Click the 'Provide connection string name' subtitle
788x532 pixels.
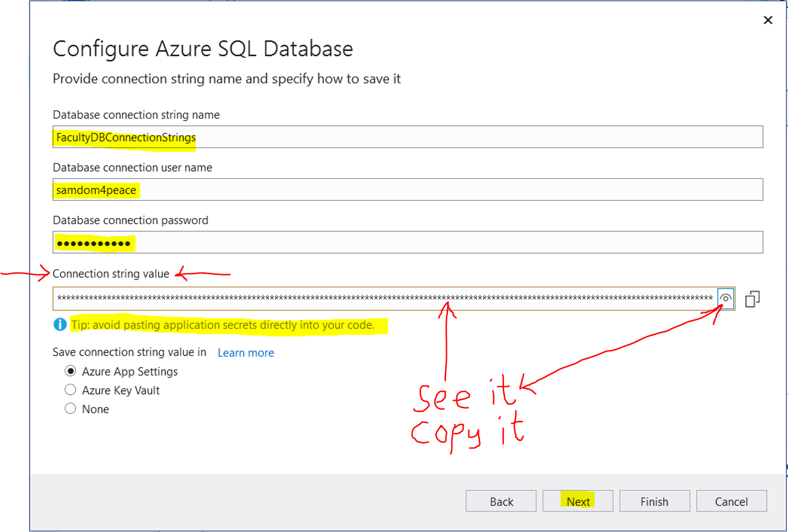pyautogui.click(x=227, y=79)
